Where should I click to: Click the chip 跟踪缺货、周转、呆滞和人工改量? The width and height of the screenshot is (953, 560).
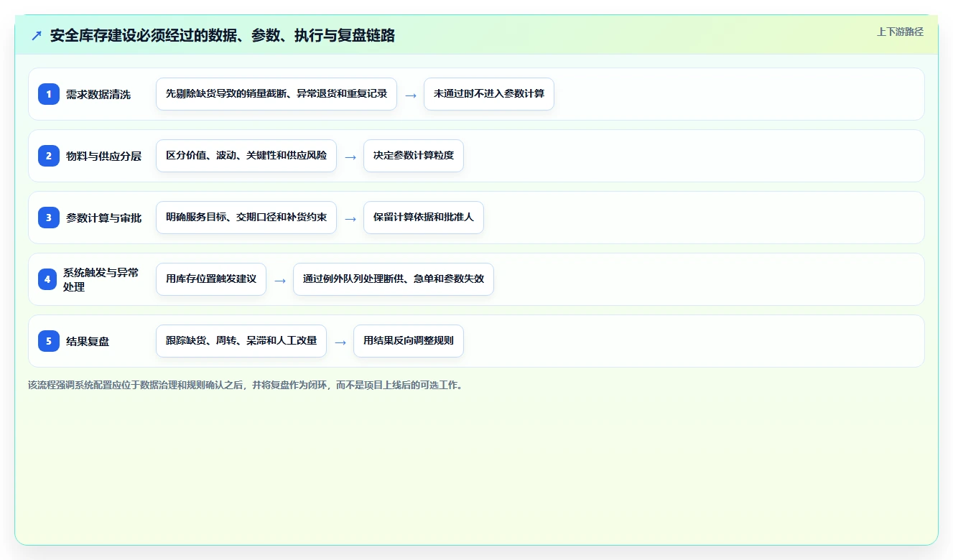click(x=241, y=341)
